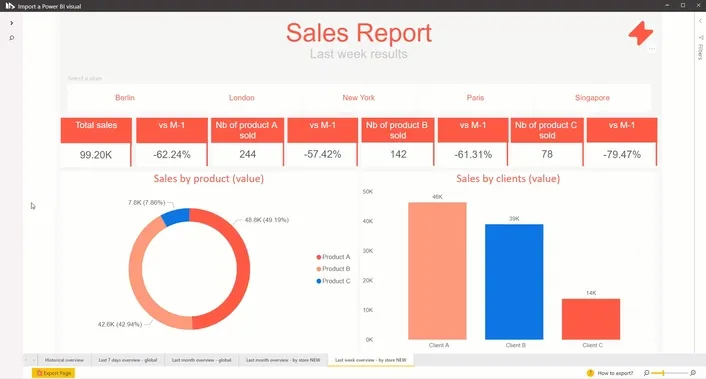This screenshot has height=379, width=706.
Task: Open Last month overview - global tab
Action: (201, 360)
